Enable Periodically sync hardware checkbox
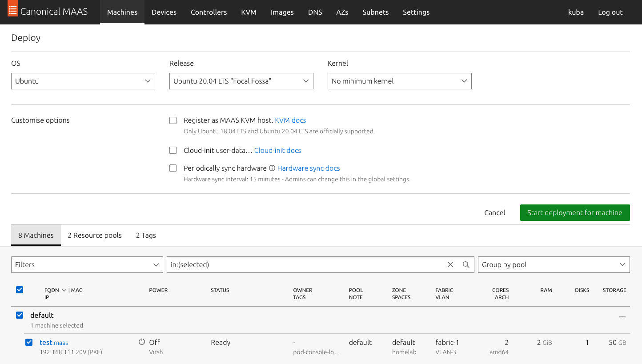Screen dimensions: 642x364 (173, 168)
